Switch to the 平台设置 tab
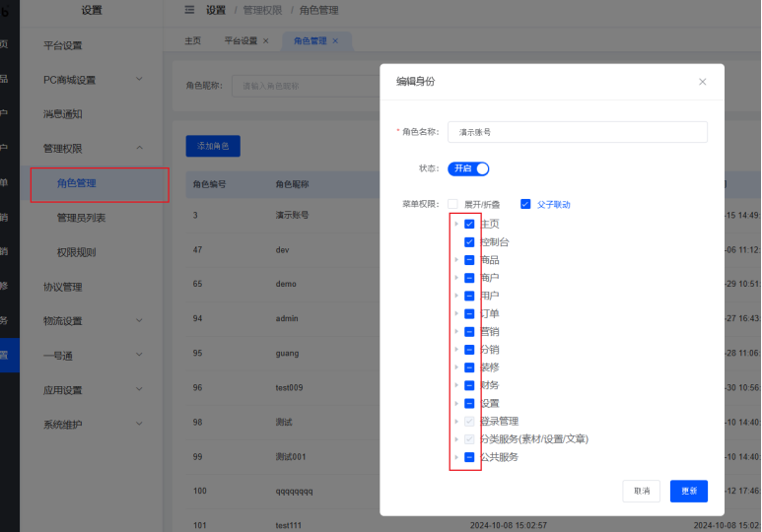Image resolution: width=762 pixels, height=532 pixels. [x=241, y=40]
